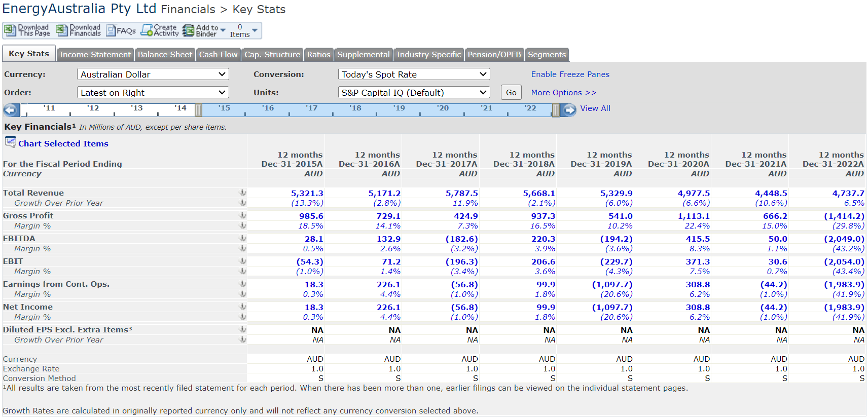
Task: Click the timeline right arrow button
Action: (x=569, y=110)
